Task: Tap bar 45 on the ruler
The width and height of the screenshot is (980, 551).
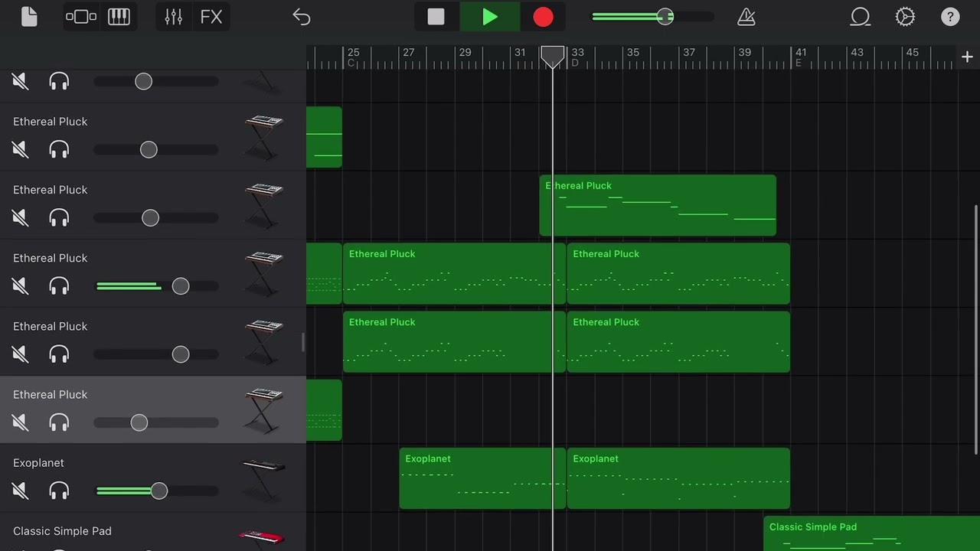Action: click(913, 52)
